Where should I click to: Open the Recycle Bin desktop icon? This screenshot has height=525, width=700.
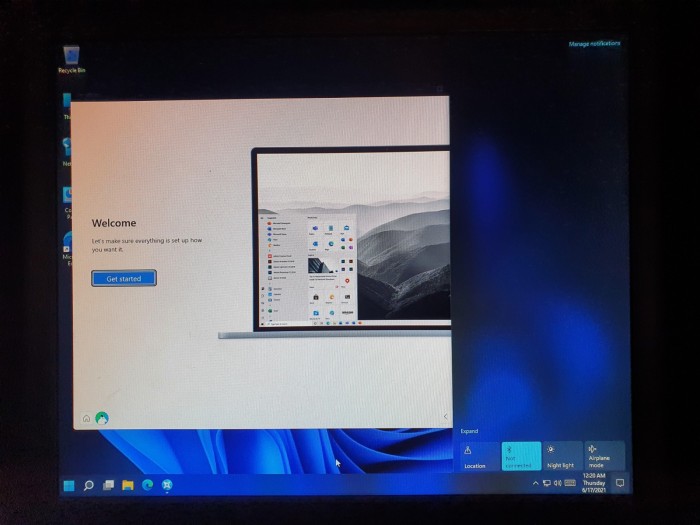(x=71, y=59)
